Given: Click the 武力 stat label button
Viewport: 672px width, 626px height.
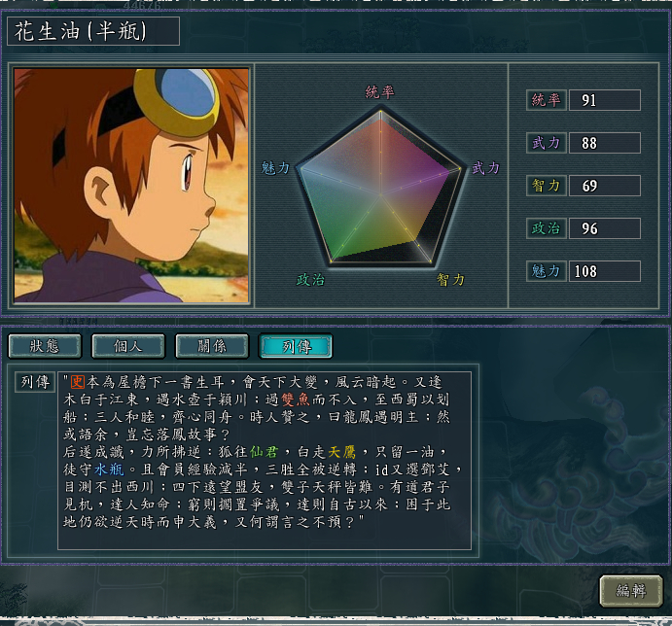Looking at the screenshot, I should pos(546,143).
